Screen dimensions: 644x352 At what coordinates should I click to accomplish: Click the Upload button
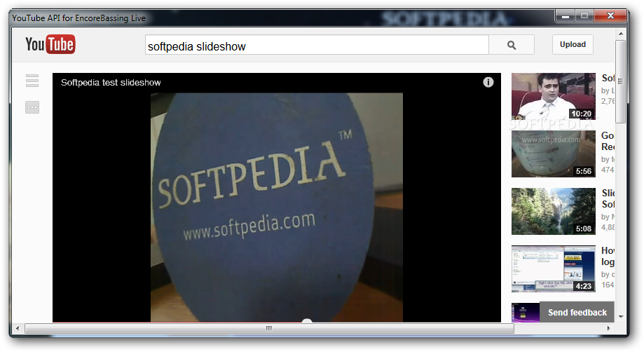coord(573,44)
